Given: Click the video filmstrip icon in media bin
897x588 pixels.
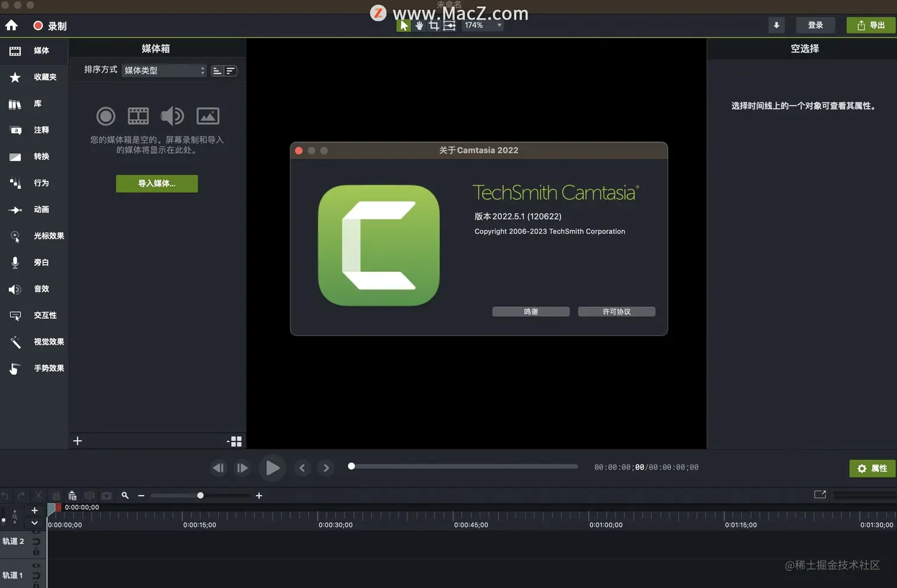Looking at the screenshot, I should 138,116.
